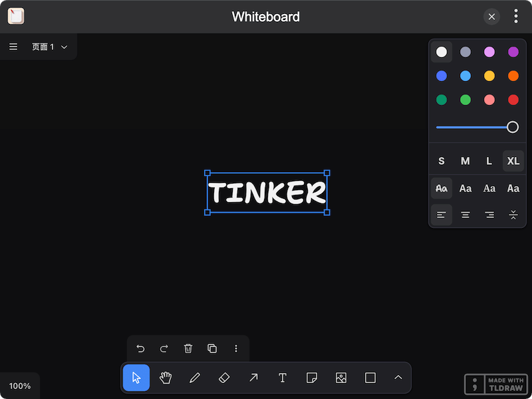Select the Arrow tool
This screenshot has width=532, height=399.
point(253,378)
